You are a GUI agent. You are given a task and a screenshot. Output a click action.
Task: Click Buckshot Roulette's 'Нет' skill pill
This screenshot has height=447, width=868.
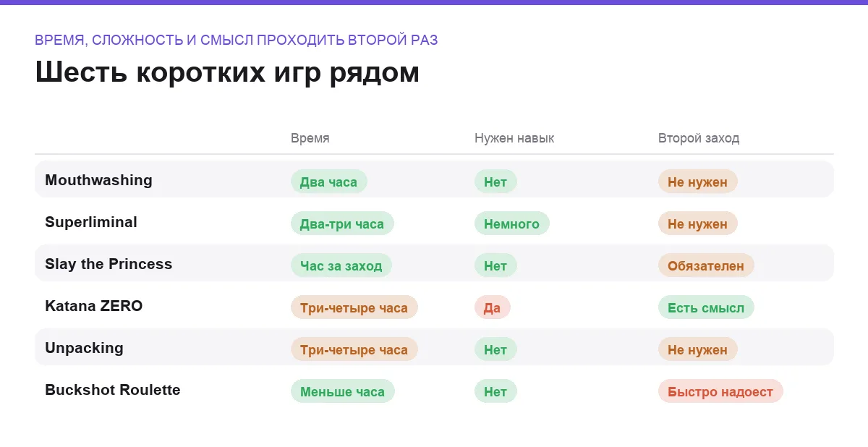[x=495, y=391]
